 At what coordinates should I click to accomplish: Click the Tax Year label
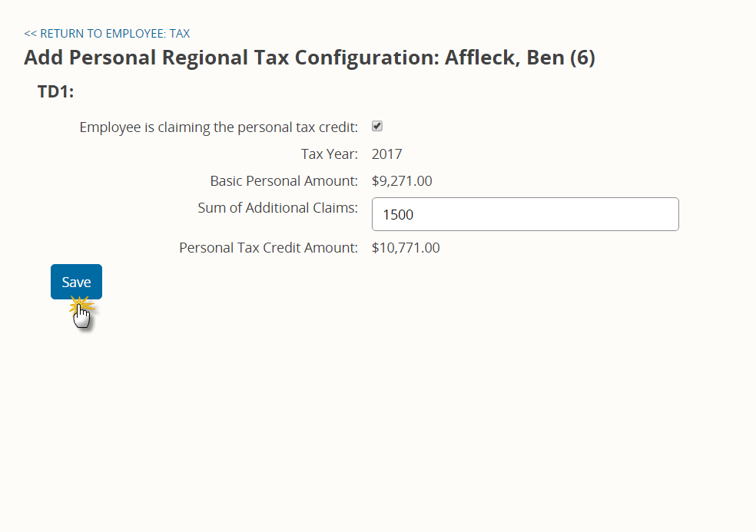pyautogui.click(x=330, y=154)
